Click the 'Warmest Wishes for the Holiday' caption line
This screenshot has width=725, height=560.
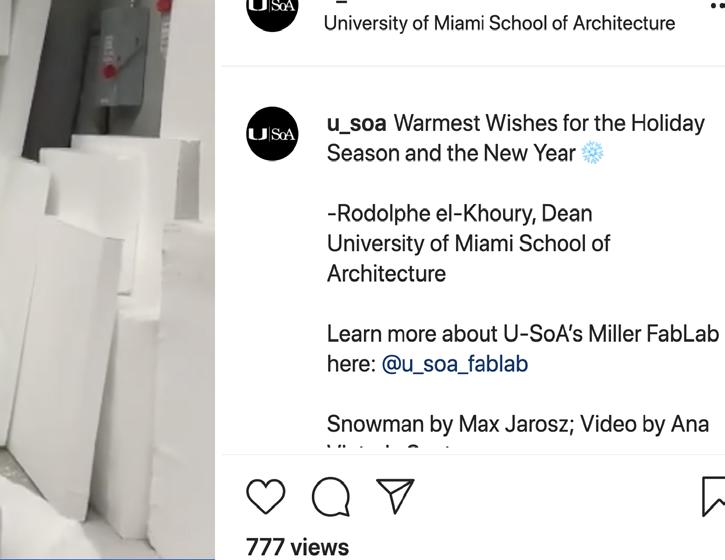(x=549, y=123)
